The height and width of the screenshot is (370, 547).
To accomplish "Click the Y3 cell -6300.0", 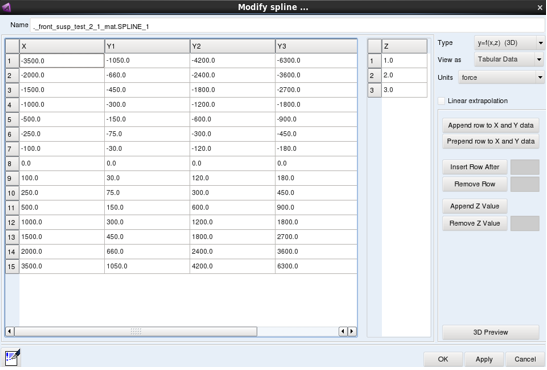I will [316, 61].
